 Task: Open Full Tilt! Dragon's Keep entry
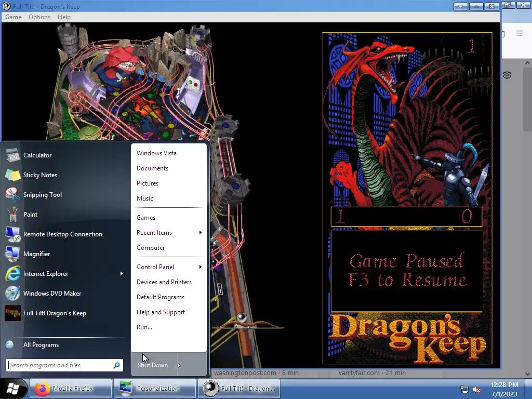tap(55, 313)
